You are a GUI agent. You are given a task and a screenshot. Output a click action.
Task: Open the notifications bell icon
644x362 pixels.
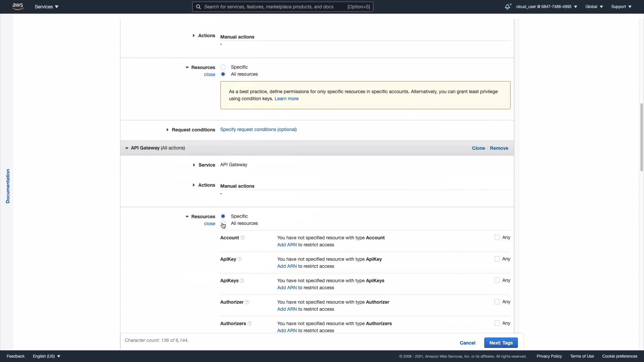click(507, 7)
